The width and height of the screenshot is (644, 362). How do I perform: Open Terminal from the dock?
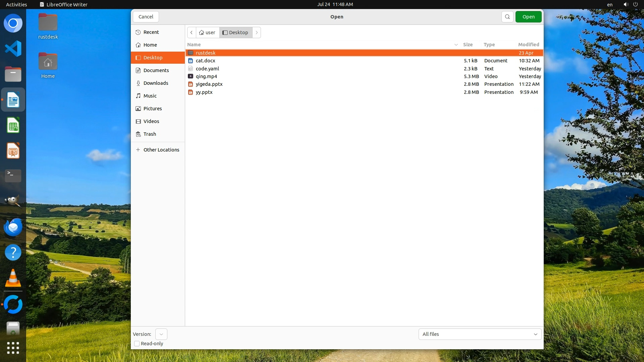click(x=13, y=175)
